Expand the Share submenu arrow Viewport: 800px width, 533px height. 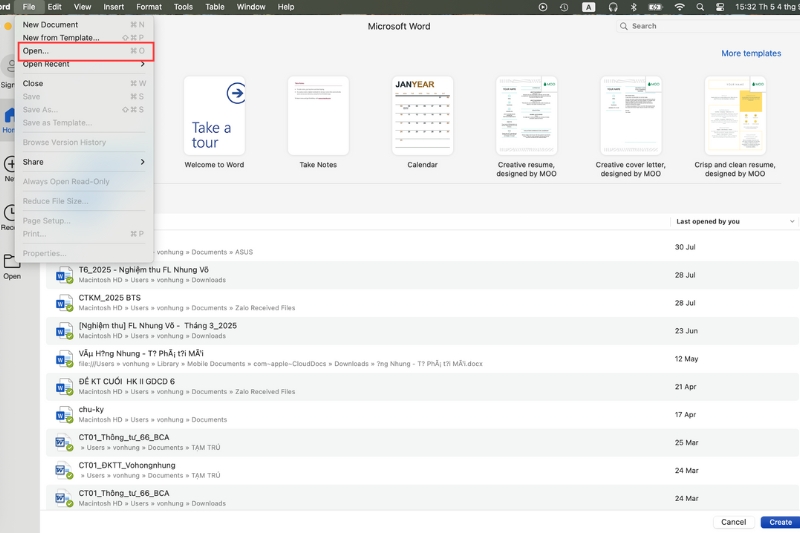(142, 162)
